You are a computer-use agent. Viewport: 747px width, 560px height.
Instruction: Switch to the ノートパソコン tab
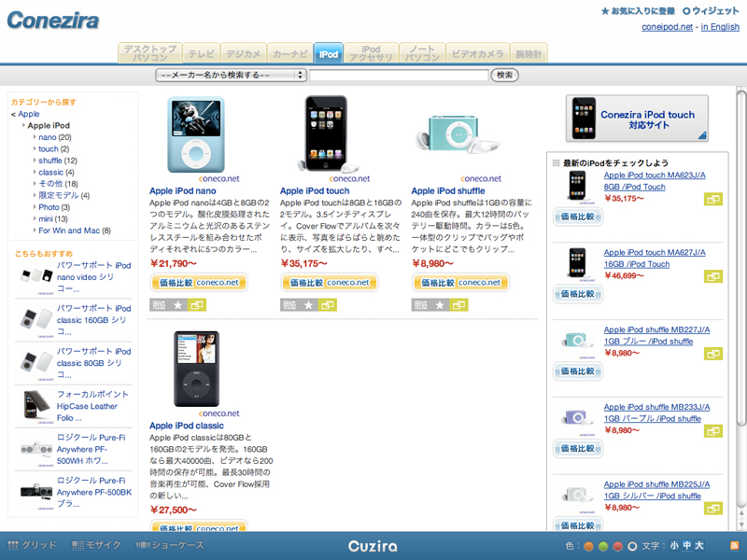coord(422,53)
